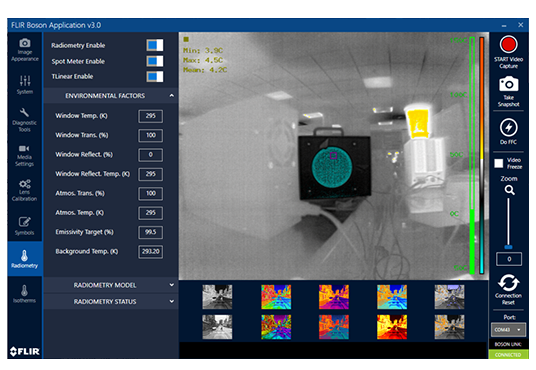Click the Max: 4.5C reading
The image size is (536, 370).
click(x=203, y=60)
